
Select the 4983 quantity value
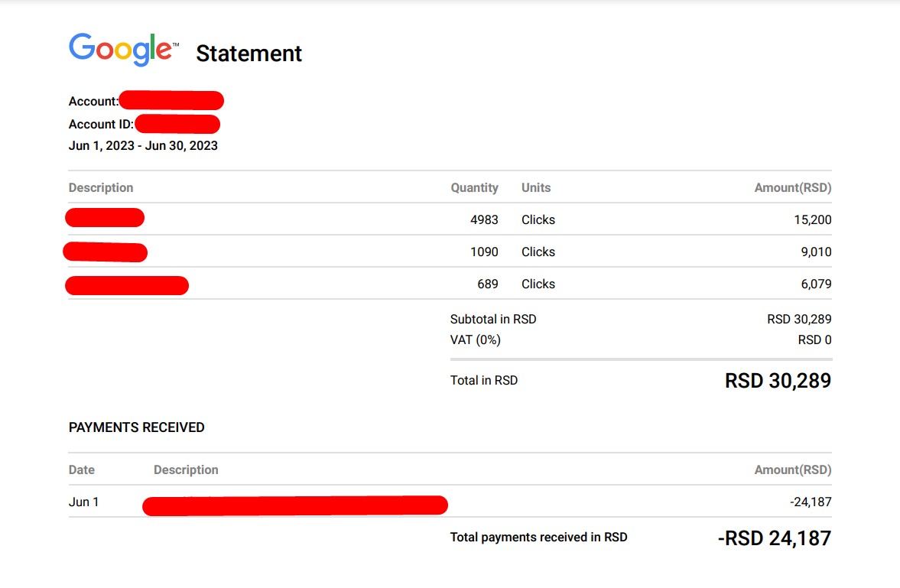pos(484,219)
